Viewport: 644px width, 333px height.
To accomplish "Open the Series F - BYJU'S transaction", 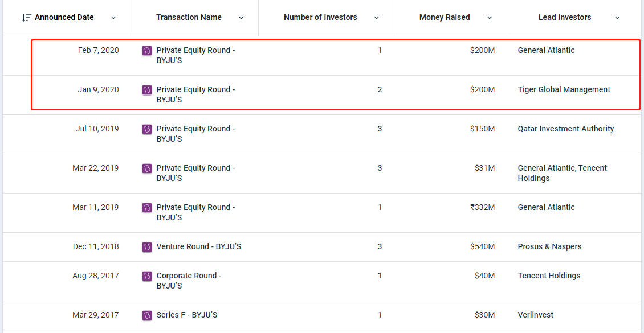I will click(x=187, y=315).
